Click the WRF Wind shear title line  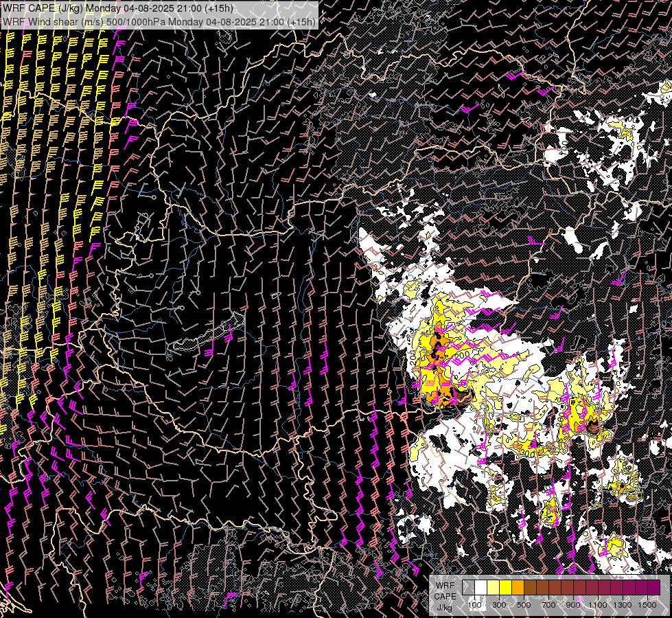(x=159, y=21)
